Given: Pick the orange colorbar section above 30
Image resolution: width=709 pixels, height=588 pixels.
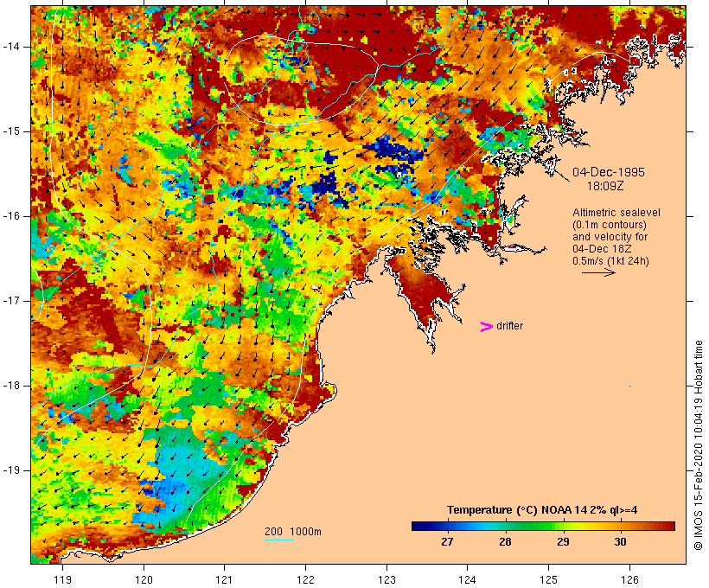Looking at the screenshot, I should point(626,526).
